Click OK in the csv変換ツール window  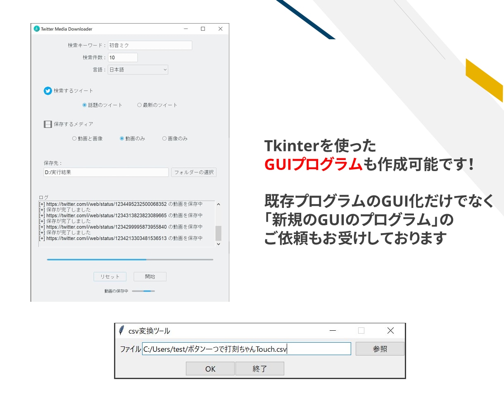point(210,369)
